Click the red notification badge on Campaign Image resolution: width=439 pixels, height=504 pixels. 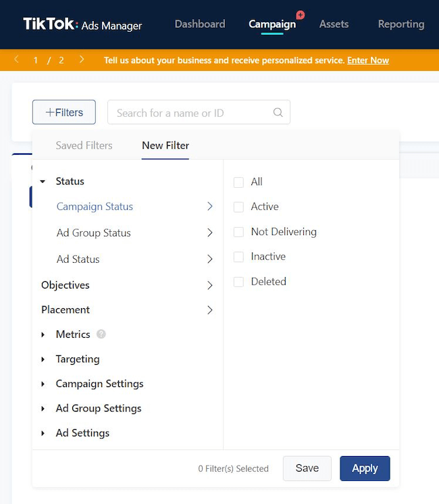click(x=301, y=15)
